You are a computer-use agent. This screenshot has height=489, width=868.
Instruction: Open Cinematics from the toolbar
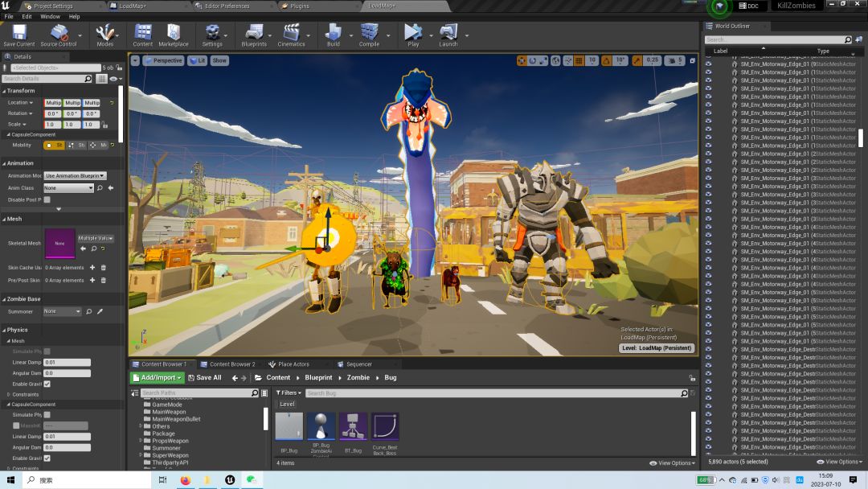pos(291,34)
